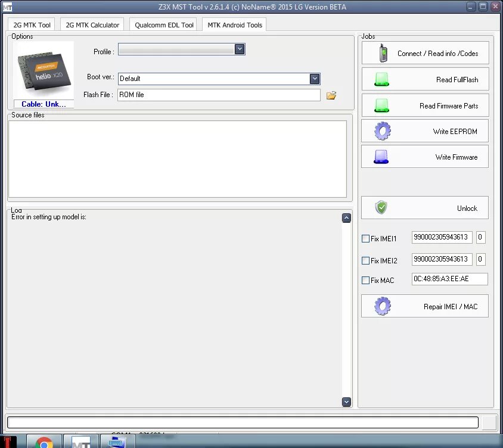503x448 pixels.
Task: Click the red icon on the taskbar
Action: click(8, 442)
